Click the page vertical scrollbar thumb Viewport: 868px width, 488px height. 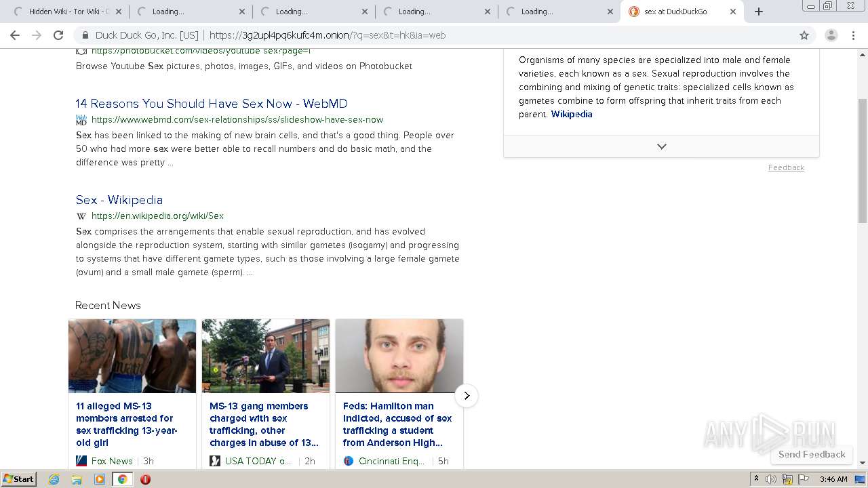863,161
